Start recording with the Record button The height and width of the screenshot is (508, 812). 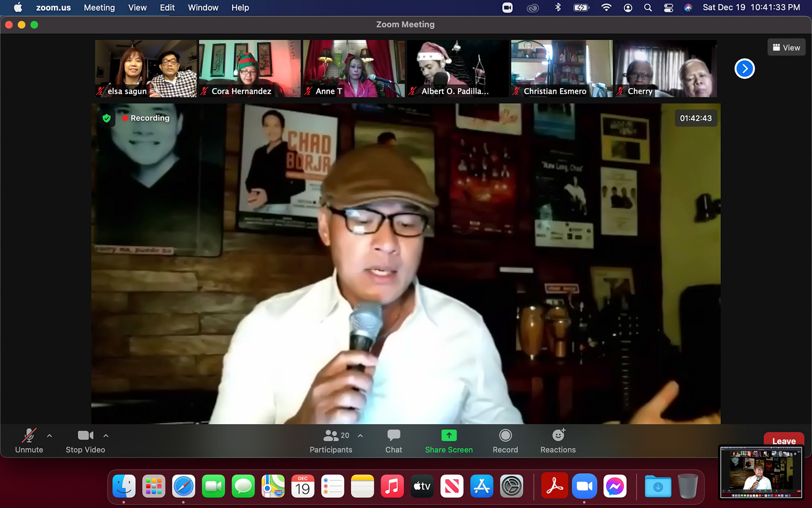pos(505,440)
